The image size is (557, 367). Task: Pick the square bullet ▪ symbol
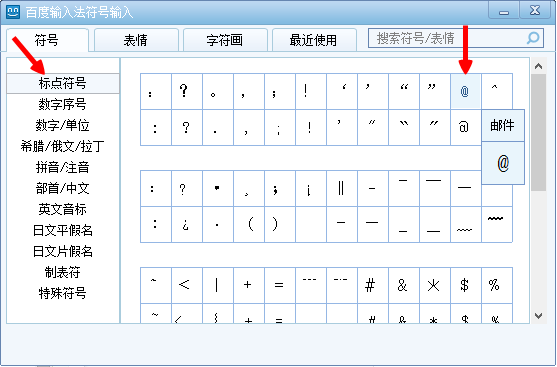click(x=218, y=188)
